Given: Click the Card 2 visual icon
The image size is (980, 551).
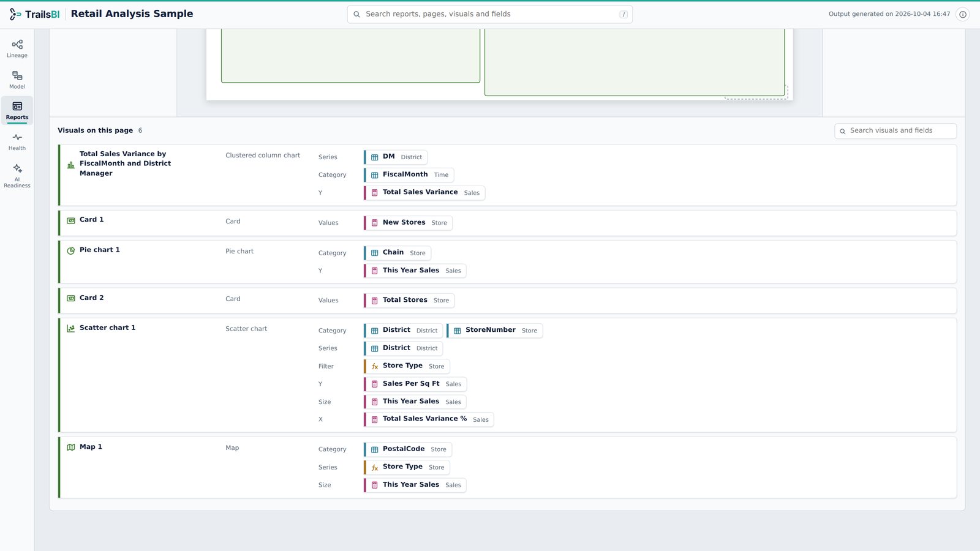Looking at the screenshot, I should pyautogui.click(x=71, y=298).
